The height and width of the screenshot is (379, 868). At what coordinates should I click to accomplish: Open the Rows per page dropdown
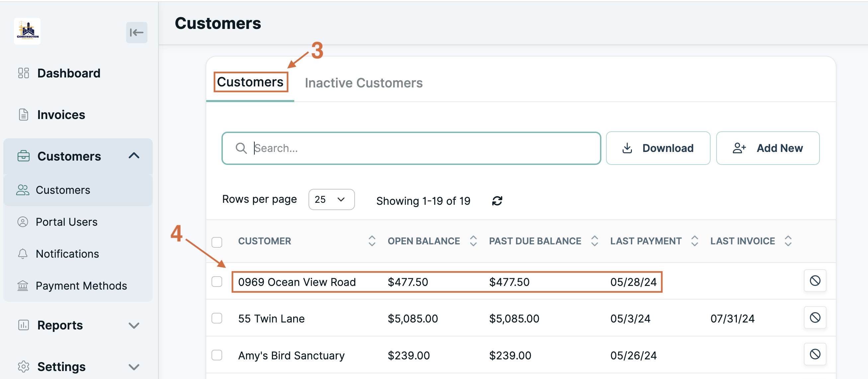(331, 199)
